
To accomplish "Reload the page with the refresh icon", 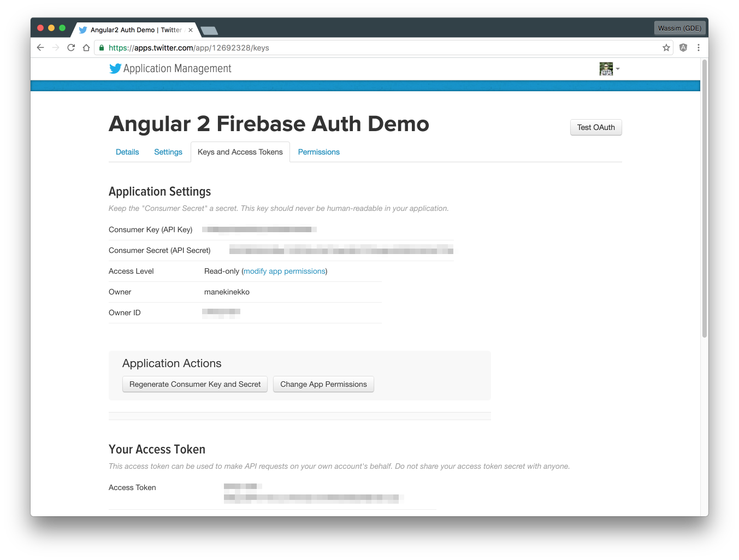I will point(71,48).
